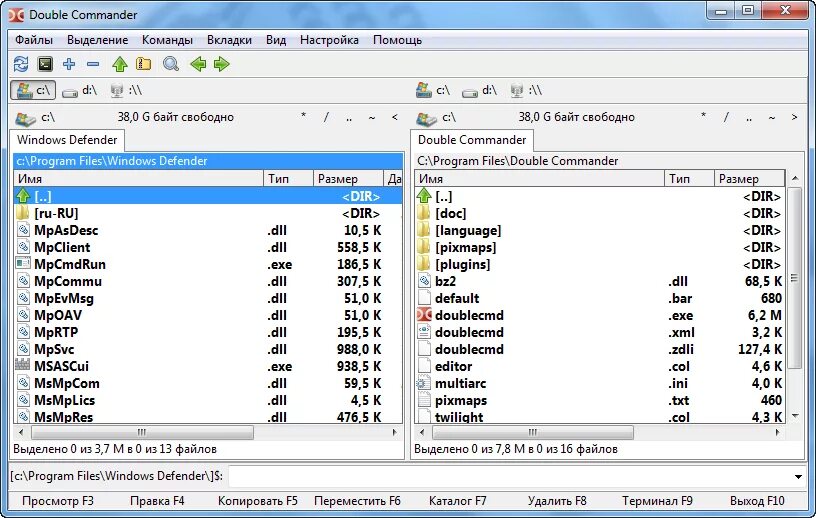This screenshot has height=518, width=816.
Task: Open the Вкладки menu
Action: (x=229, y=40)
